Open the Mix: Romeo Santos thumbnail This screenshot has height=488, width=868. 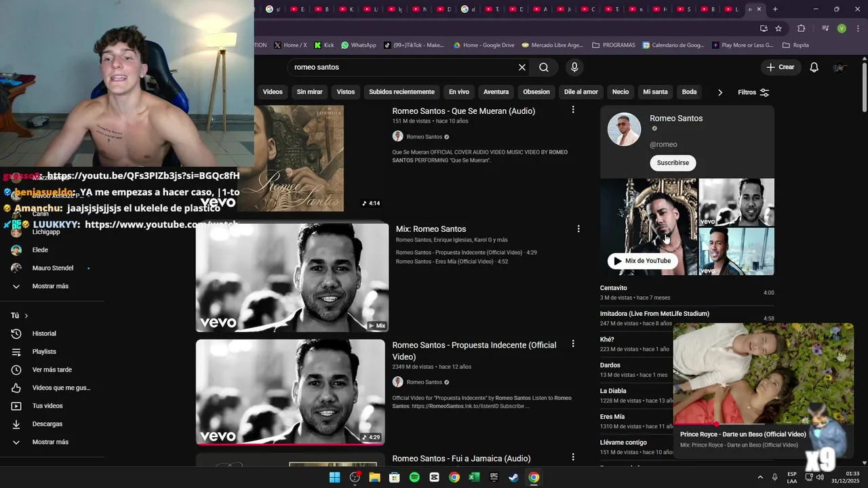click(292, 278)
